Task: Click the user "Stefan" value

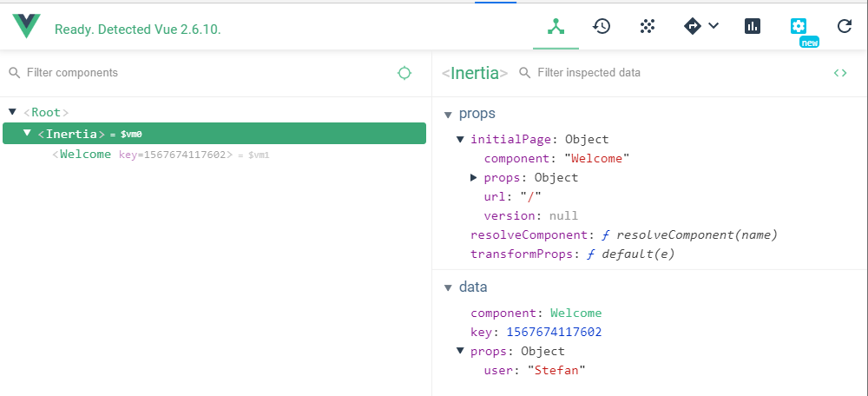Action: (x=556, y=370)
